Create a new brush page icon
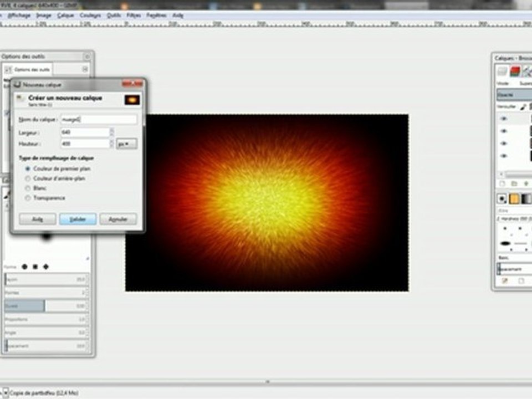This screenshot has width=532, height=399. click(x=521, y=280)
